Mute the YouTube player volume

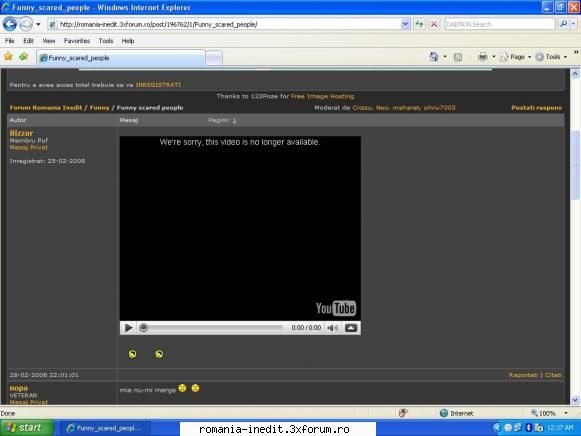pos(332,328)
